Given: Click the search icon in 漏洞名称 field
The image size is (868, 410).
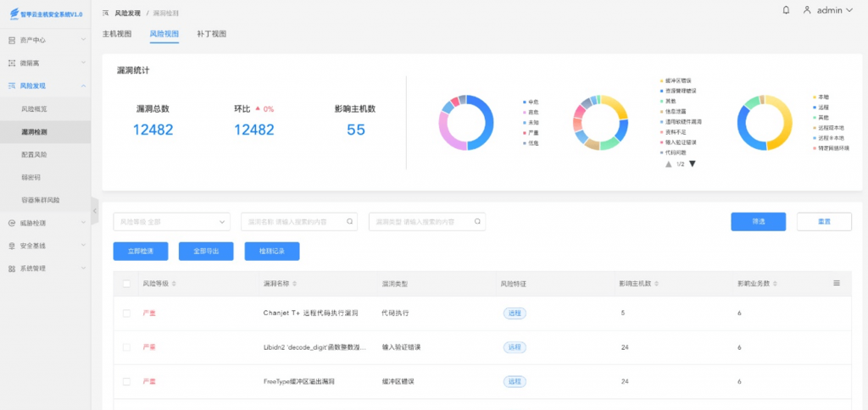Looking at the screenshot, I should 349,222.
